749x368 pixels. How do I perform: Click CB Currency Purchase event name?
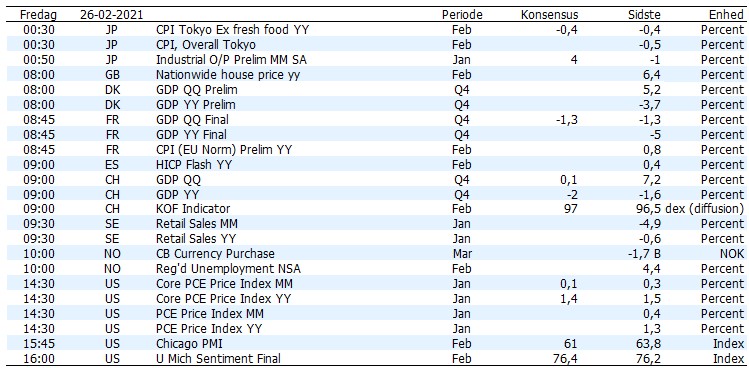215,254
